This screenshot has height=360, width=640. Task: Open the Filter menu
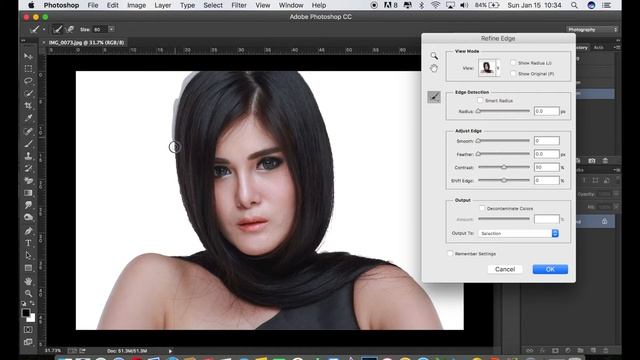click(x=239, y=5)
